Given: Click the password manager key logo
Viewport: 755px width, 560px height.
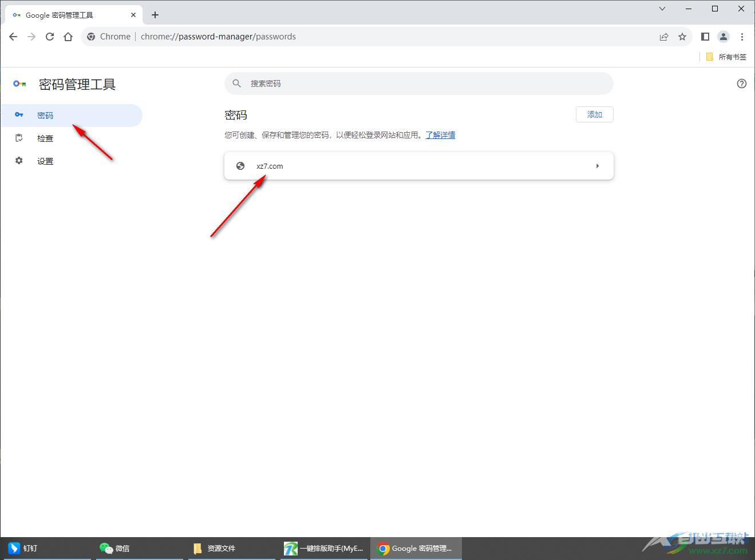Looking at the screenshot, I should click(19, 84).
